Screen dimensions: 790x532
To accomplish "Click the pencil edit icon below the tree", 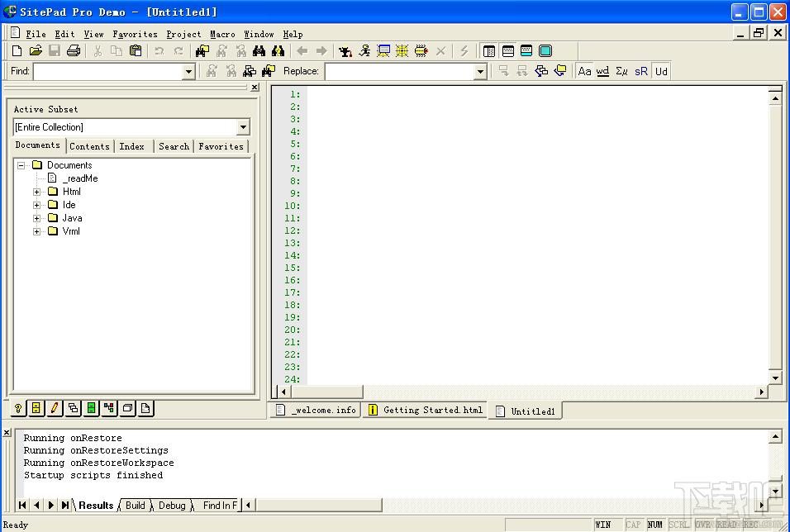I will pos(55,408).
